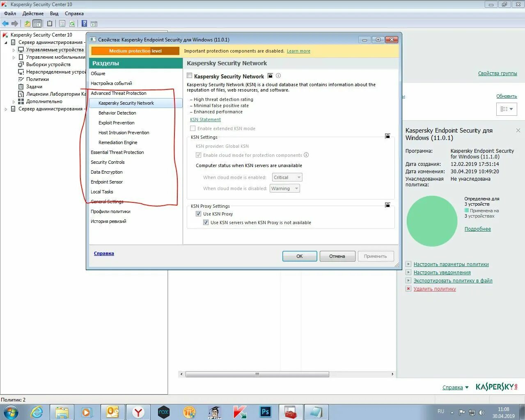This screenshot has width=525, height=420.
Task: Click the Задачи clipboard tree icon
Action: click(x=21, y=87)
